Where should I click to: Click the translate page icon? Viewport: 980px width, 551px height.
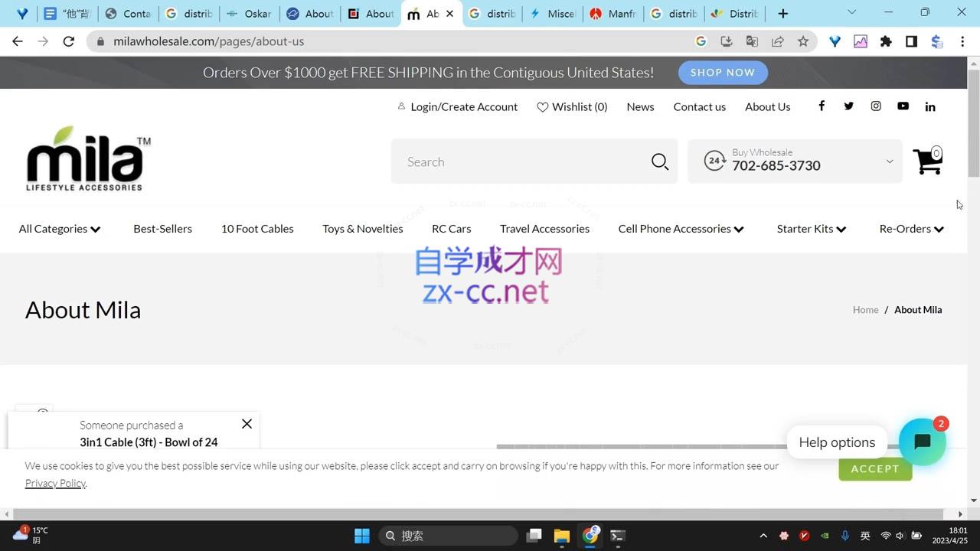752,41
